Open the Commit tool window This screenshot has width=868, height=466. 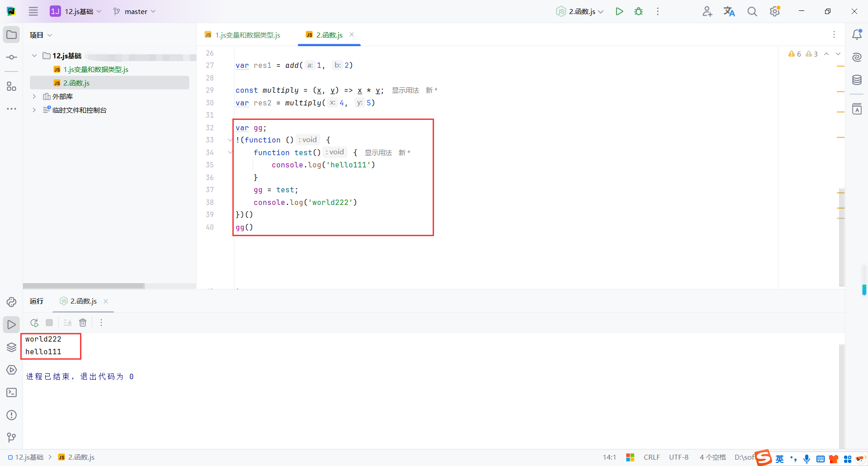click(x=11, y=57)
